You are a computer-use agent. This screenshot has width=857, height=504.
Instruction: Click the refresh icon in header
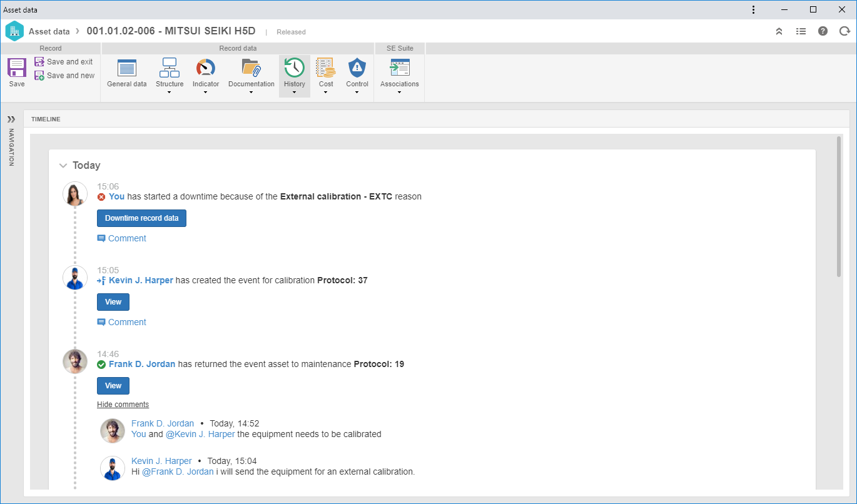click(845, 31)
